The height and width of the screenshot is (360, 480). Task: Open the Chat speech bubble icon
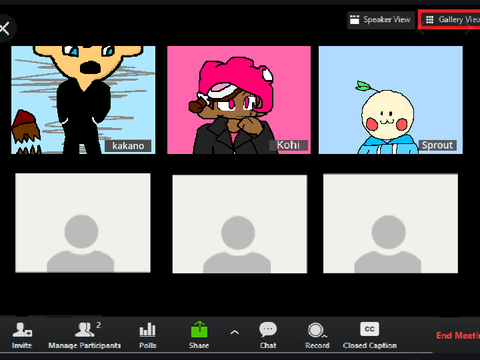click(268, 330)
